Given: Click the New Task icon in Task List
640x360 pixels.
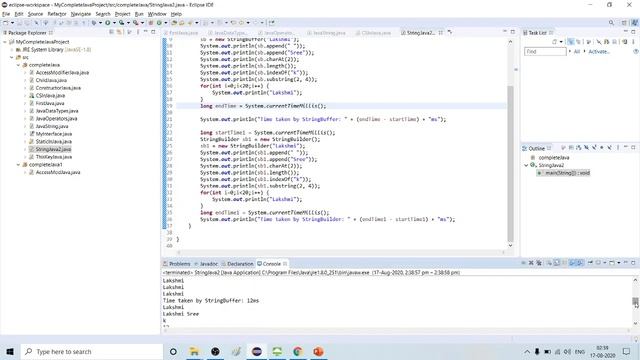Looking at the screenshot, I should pos(554,42).
